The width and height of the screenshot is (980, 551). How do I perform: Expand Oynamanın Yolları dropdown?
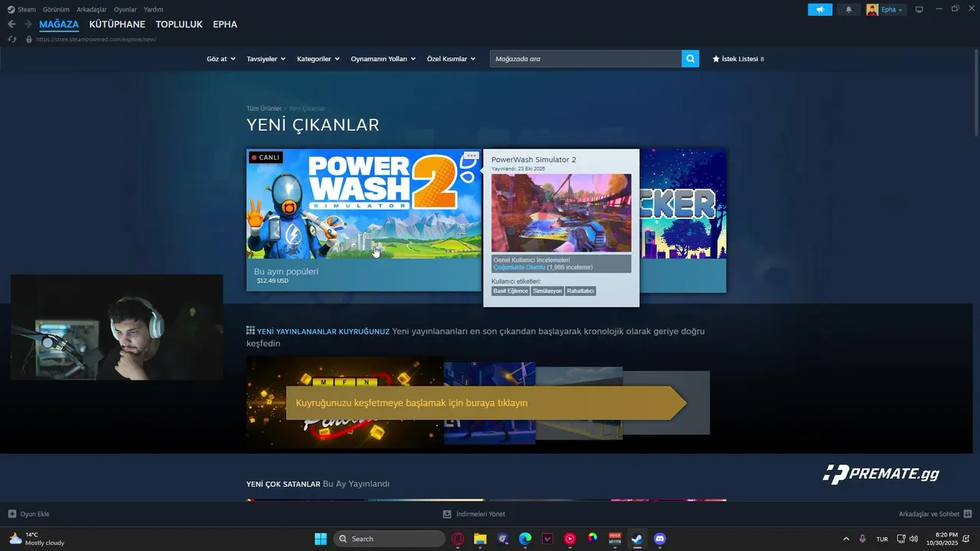tap(383, 59)
